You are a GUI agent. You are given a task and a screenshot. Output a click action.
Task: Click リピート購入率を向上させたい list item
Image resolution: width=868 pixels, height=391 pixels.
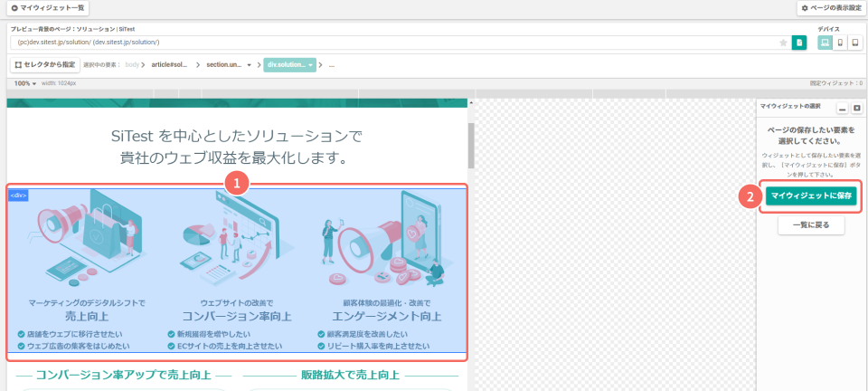point(373,346)
